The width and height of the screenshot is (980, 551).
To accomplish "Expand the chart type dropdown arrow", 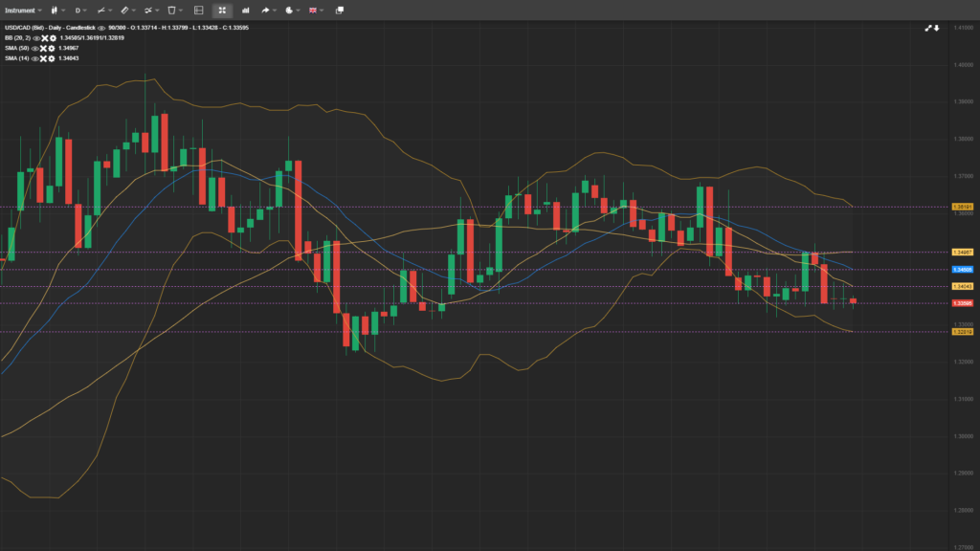I will (63, 10).
